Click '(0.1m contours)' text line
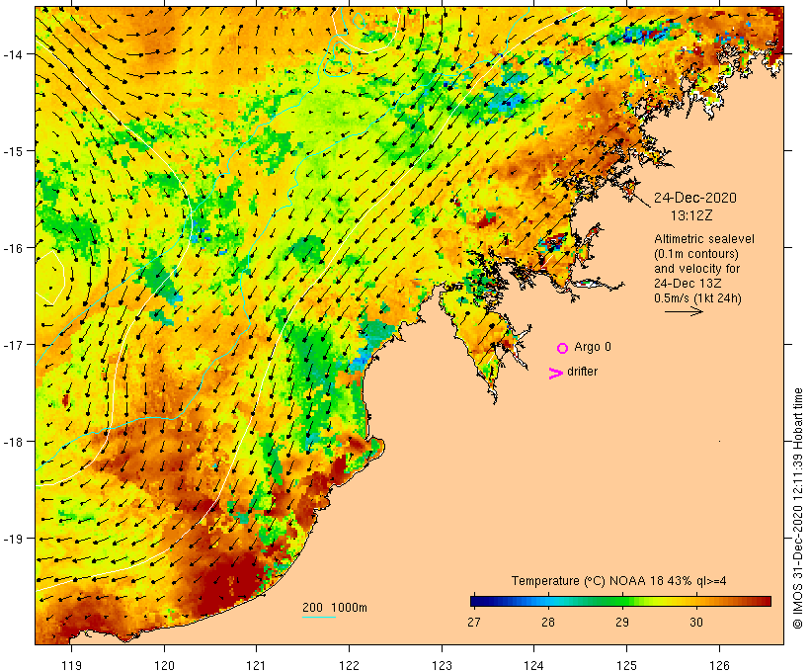The width and height of the screenshot is (810, 672). [x=696, y=254]
